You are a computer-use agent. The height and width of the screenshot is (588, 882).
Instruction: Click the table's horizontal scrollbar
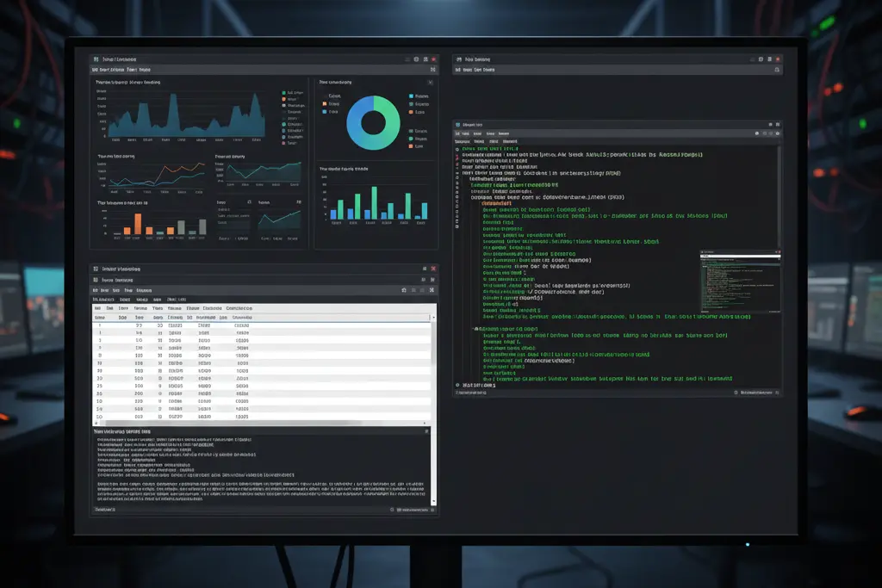tap(262, 423)
